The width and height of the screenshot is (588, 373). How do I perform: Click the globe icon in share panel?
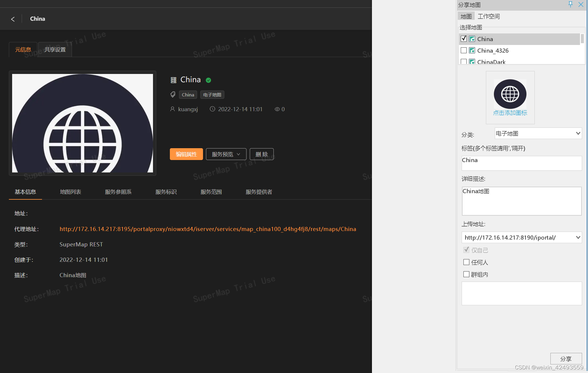point(510,94)
